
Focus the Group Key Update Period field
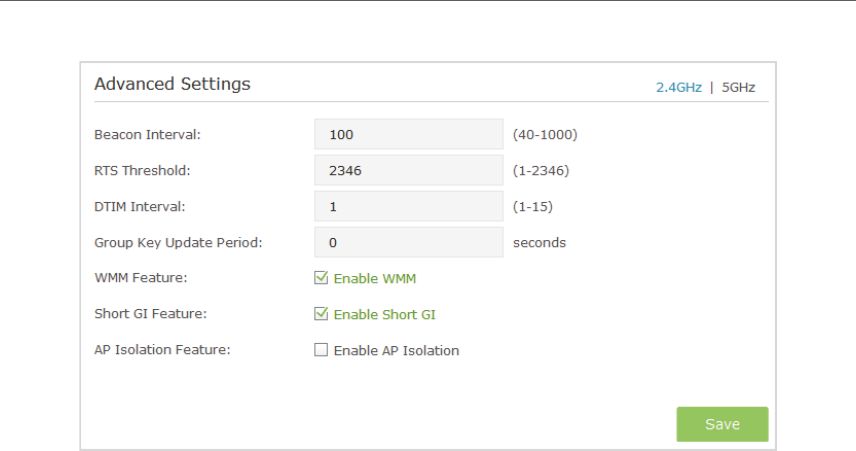pos(408,242)
